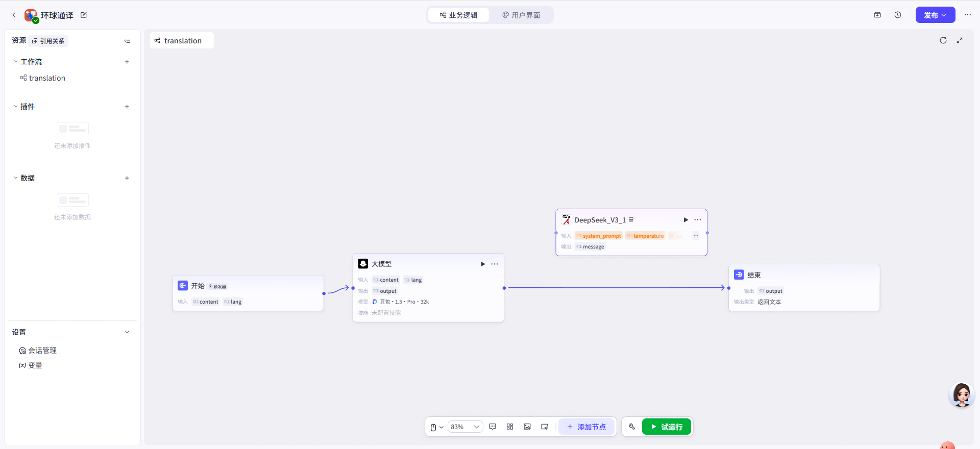The width and height of the screenshot is (980, 449).
Task: Click 未配置技能 in 大模型 node
Action: click(386, 313)
